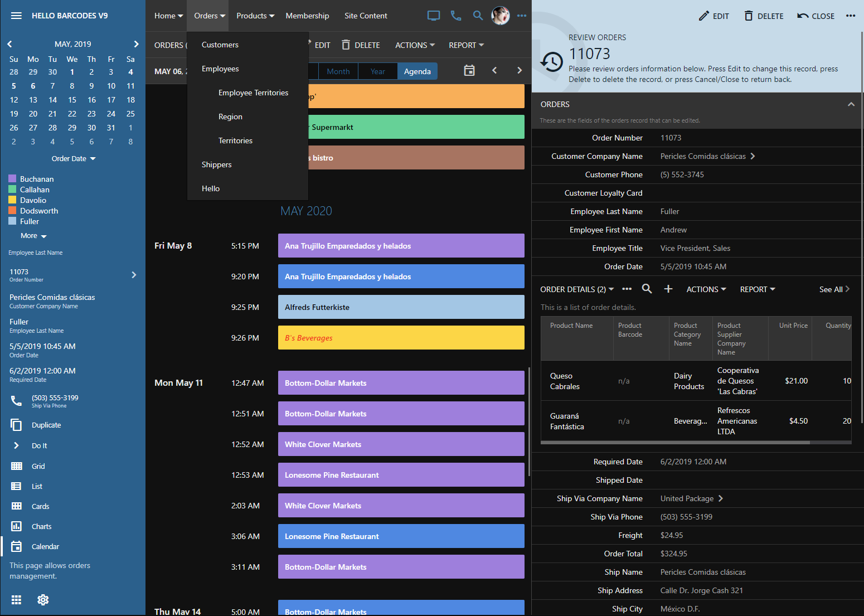Click the phone icon in the top toolbar

click(x=456, y=16)
